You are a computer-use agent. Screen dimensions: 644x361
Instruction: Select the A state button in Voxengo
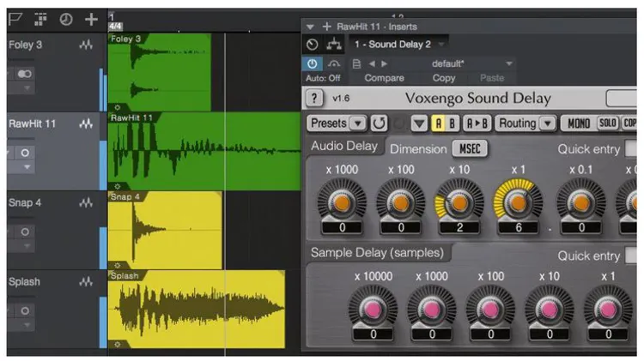[x=438, y=123]
